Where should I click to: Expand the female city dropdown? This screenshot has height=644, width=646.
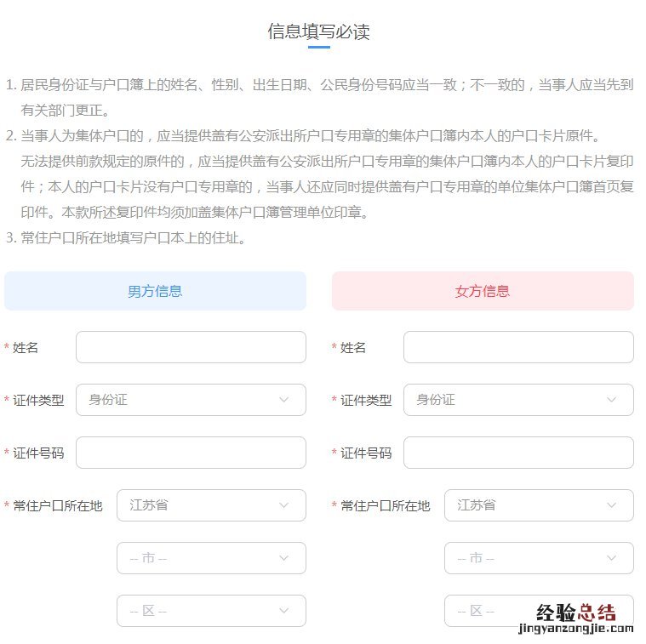tap(539, 558)
